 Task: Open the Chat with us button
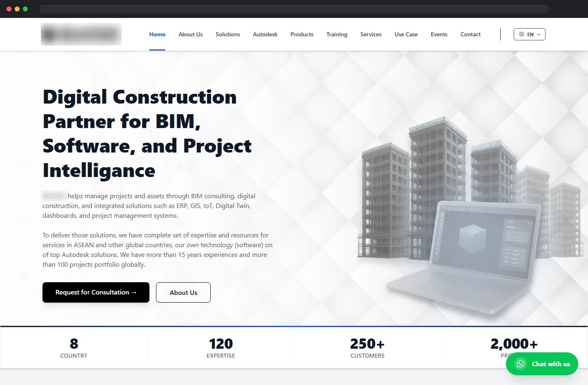(542, 364)
